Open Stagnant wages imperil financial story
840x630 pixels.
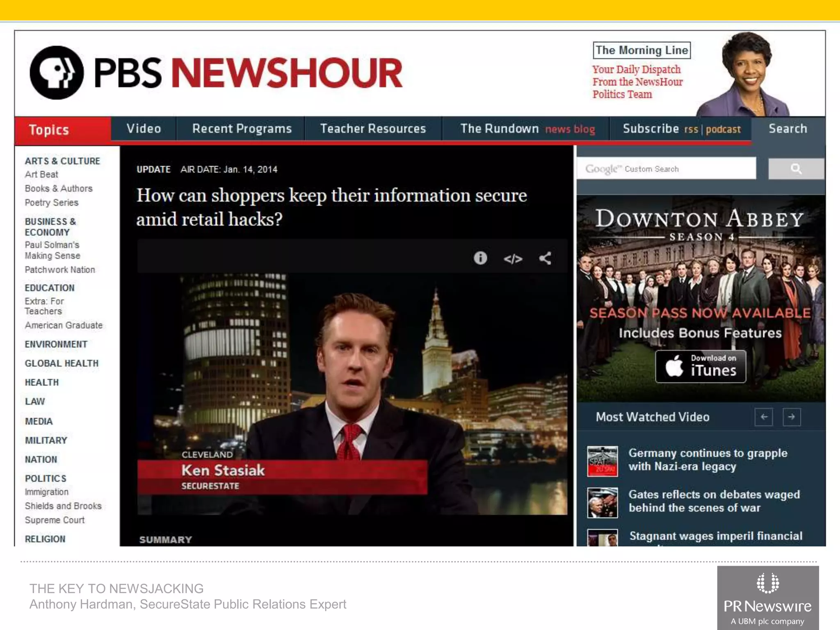click(x=716, y=536)
